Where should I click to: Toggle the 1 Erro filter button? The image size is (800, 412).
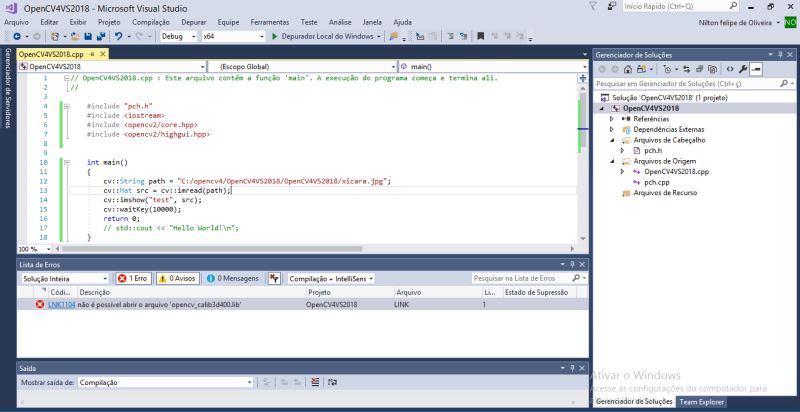click(x=133, y=278)
